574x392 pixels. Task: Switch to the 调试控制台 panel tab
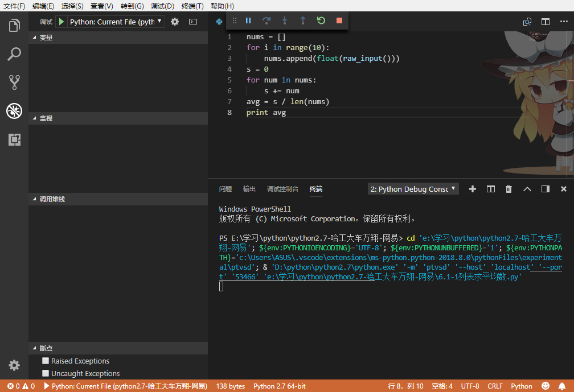[282, 189]
